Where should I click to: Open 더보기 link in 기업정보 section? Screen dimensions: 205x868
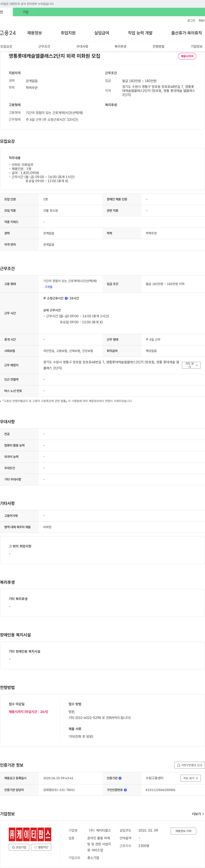coord(198,814)
